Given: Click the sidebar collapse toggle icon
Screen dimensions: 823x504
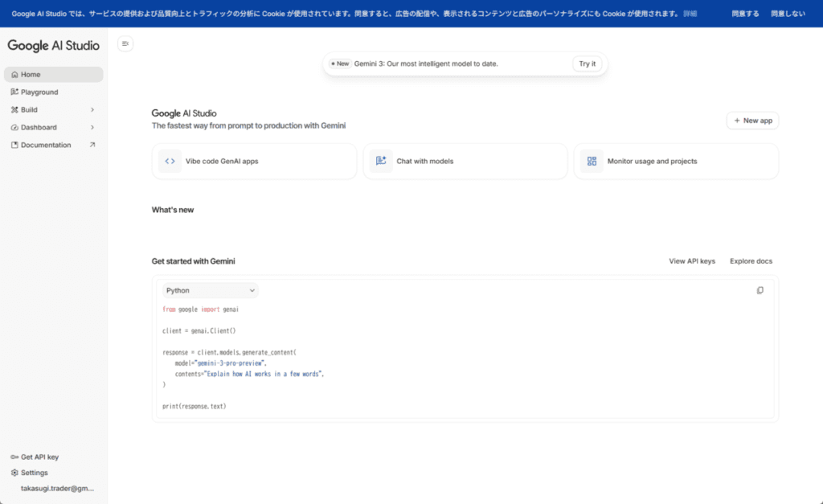Looking at the screenshot, I should tap(125, 43).
